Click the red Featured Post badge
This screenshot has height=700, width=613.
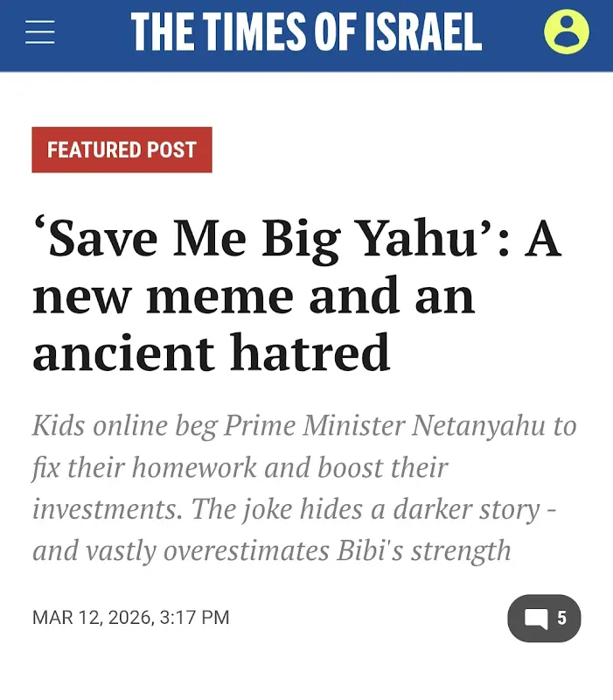point(122,150)
